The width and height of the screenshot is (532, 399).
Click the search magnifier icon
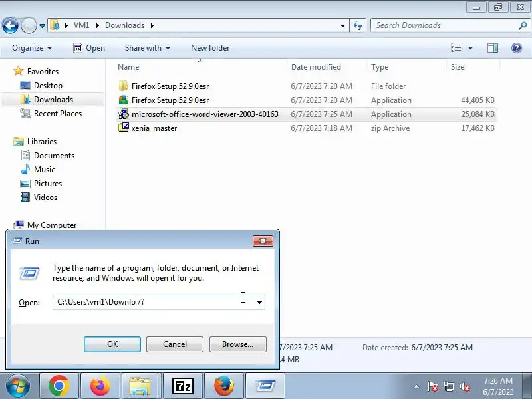click(x=523, y=25)
